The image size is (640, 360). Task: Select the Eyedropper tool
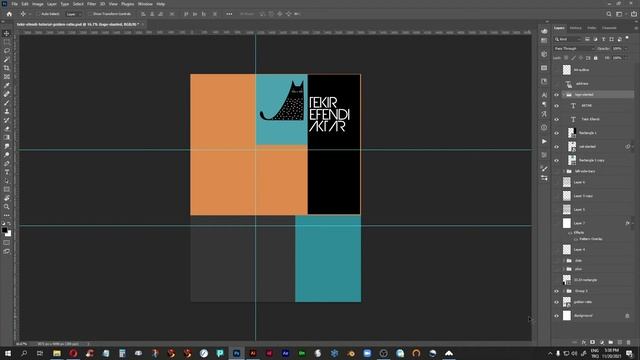[7, 85]
